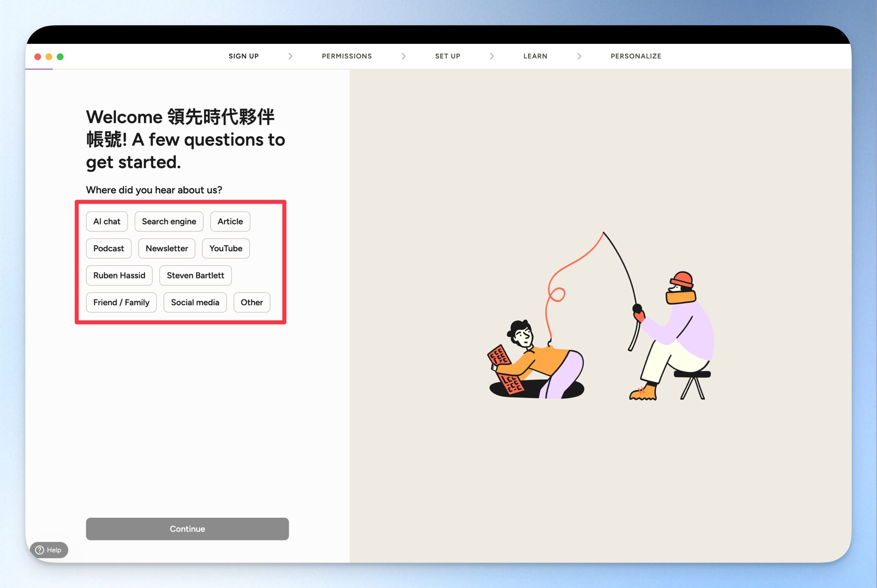Jump to the Permissions step
877x588 pixels.
pyautogui.click(x=347, y=56)
